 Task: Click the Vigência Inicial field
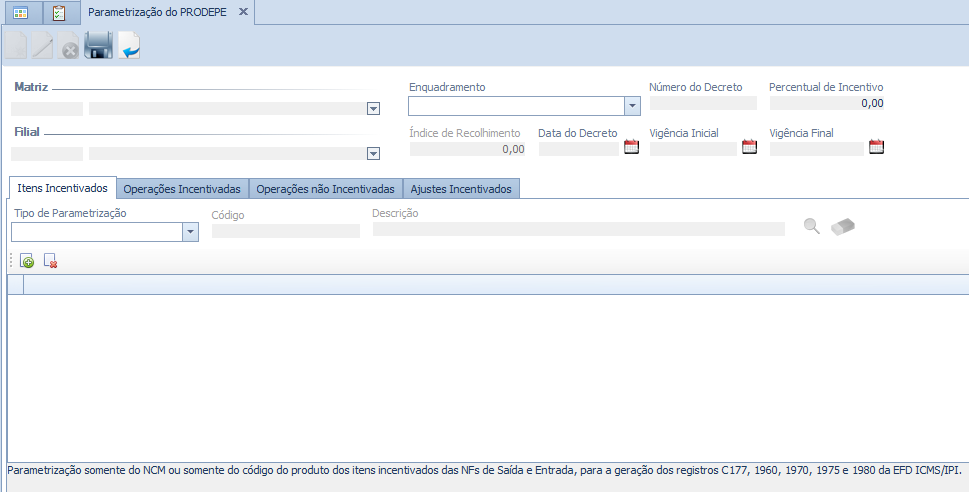click(x=693, y=149)
